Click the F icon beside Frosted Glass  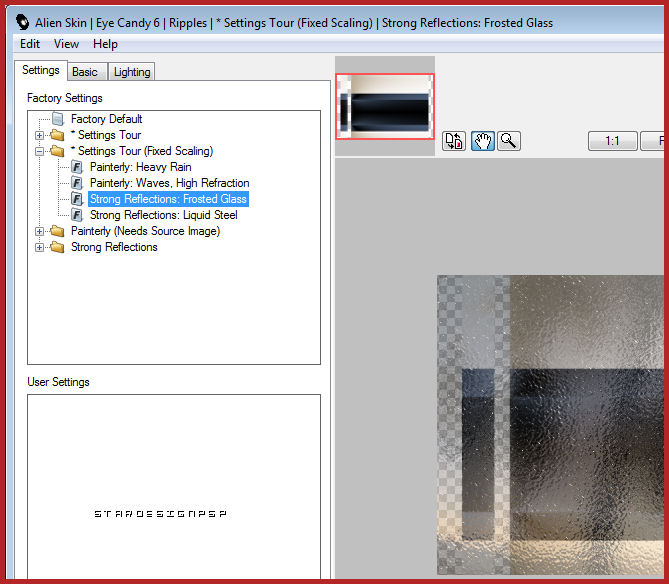[x=77, y=199]
